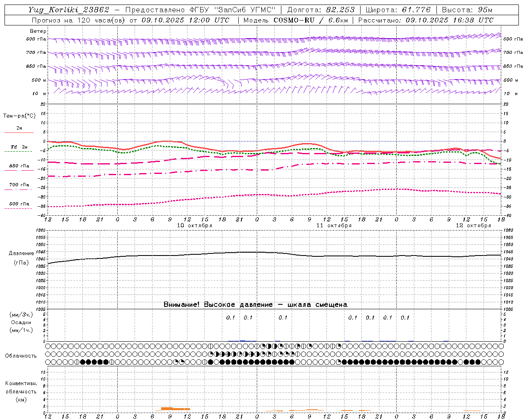Click the Давление panel label

click(21, 253)
